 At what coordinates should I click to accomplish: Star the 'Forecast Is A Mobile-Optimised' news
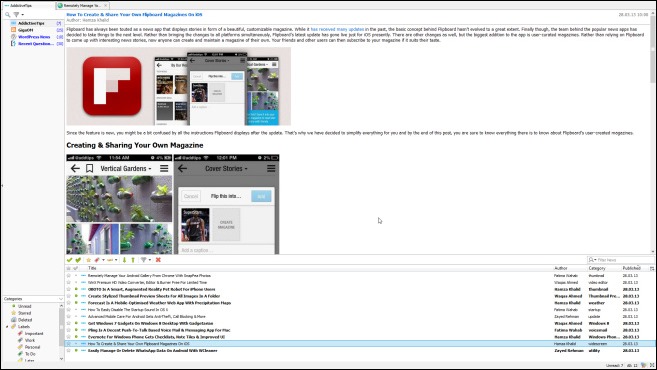(69, 303)
